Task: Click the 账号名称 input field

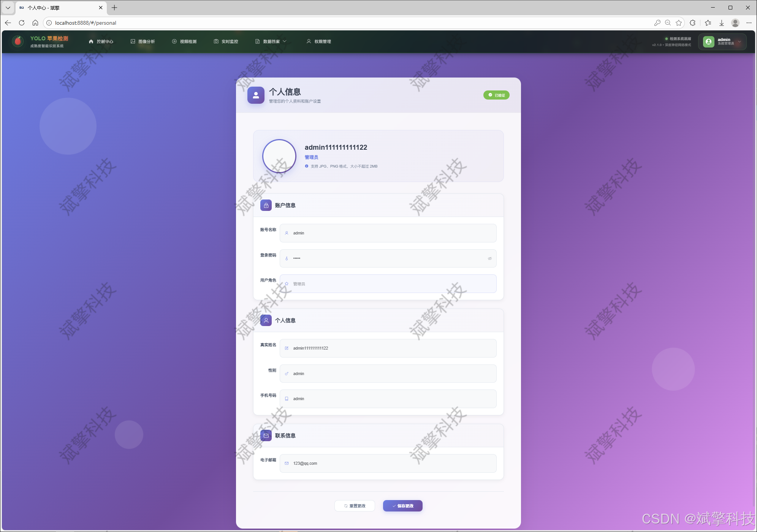Action: click(x=388, y=233)
